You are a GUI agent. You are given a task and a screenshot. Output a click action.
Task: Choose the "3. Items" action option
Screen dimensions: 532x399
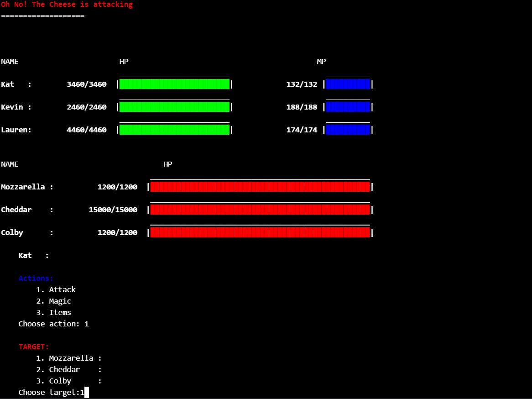(x=53, y=312)
